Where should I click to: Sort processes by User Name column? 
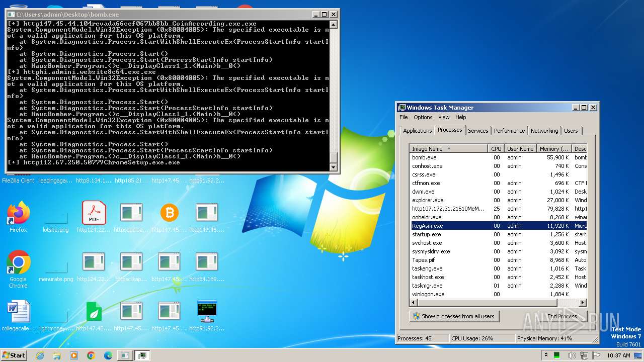click(520, 149)
